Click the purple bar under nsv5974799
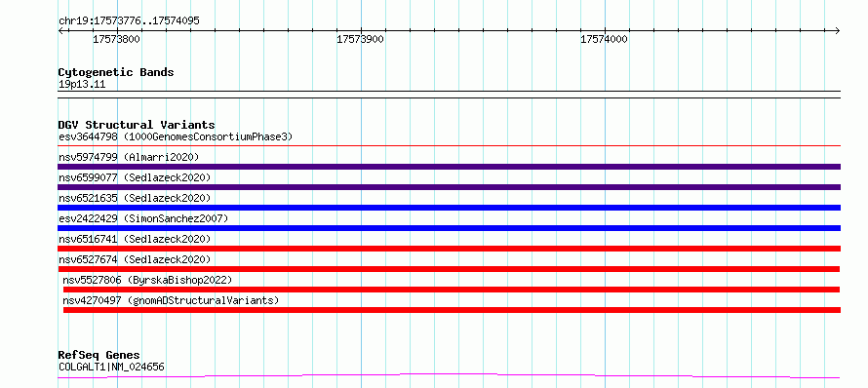The height and width of the screenshot is (388, 868). (449, 167)
